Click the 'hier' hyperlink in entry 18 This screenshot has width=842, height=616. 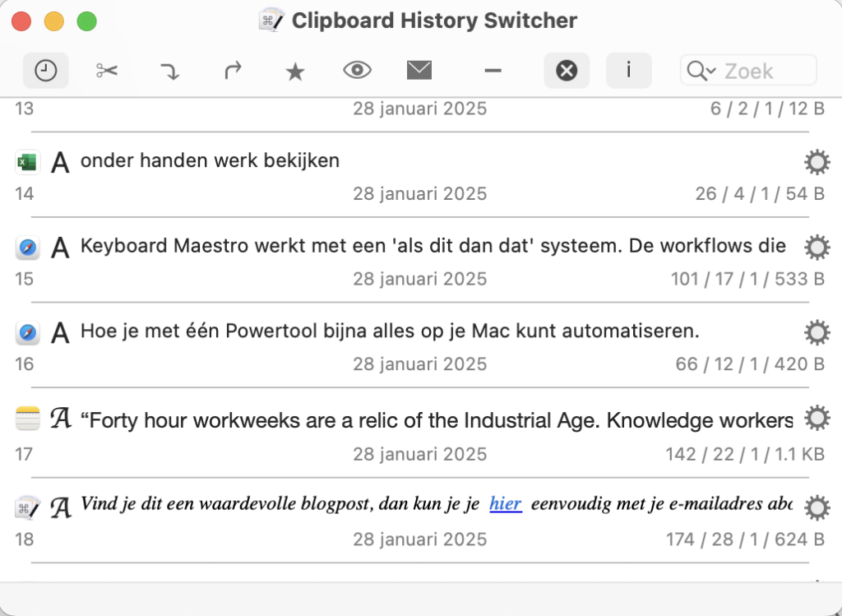pos(505,504)
